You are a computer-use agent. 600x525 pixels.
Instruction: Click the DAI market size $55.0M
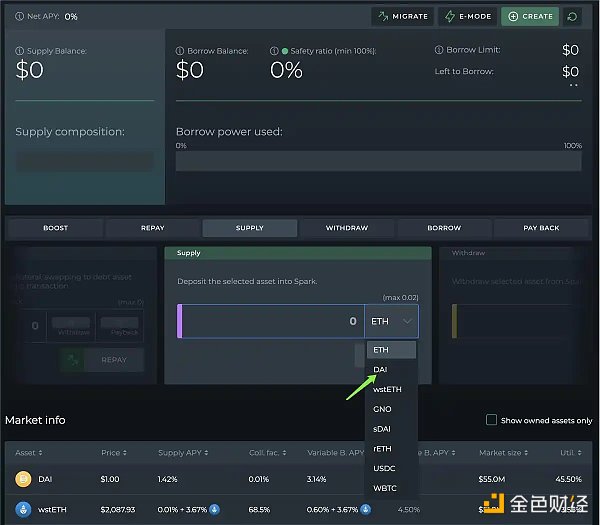[492, 479]
